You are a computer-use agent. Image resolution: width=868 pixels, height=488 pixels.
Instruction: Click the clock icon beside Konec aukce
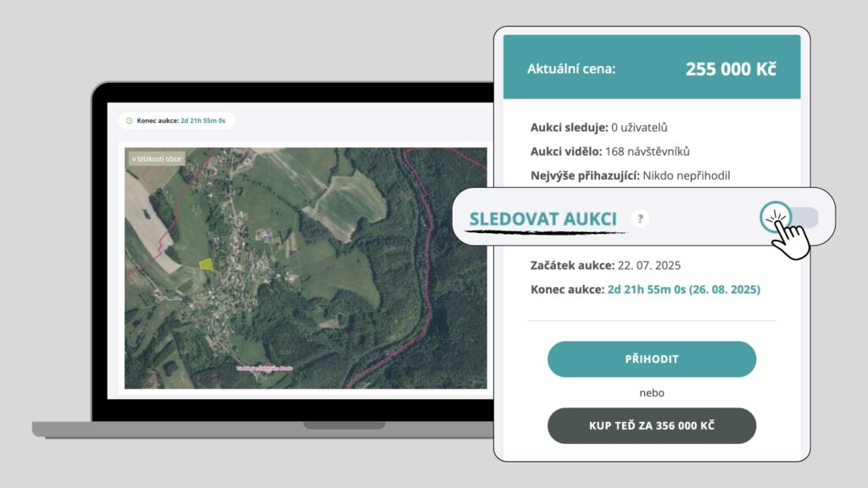129,120
